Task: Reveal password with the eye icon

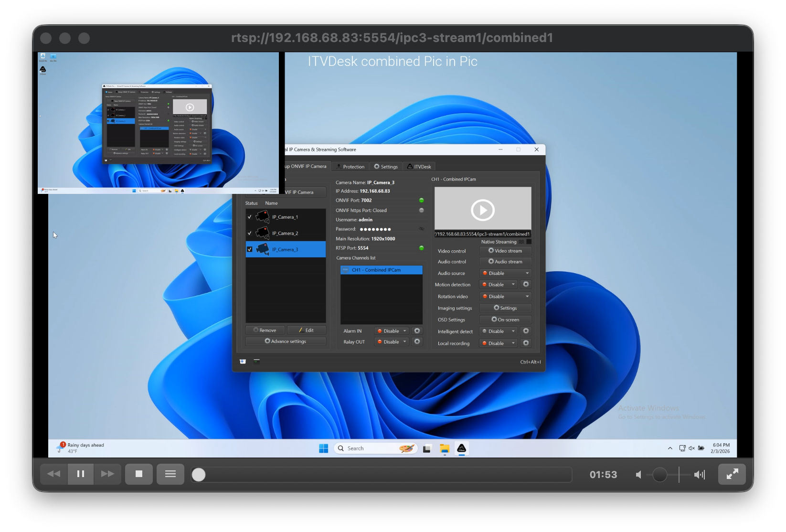Action: pyautogui.click(x=421, y=229)
